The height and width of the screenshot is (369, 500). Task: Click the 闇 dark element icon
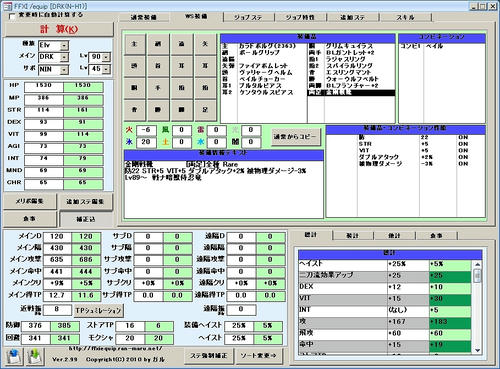point(235,142)
